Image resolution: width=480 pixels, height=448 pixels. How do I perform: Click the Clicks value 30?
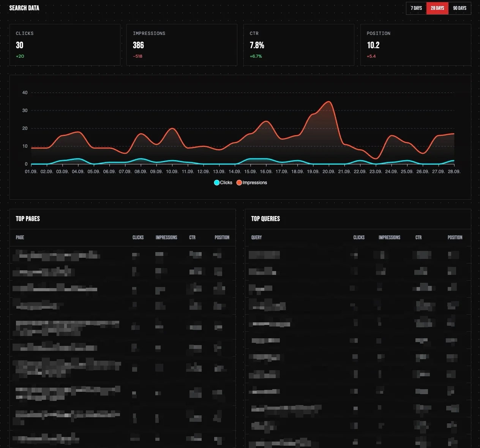click(x=19, y=45)
